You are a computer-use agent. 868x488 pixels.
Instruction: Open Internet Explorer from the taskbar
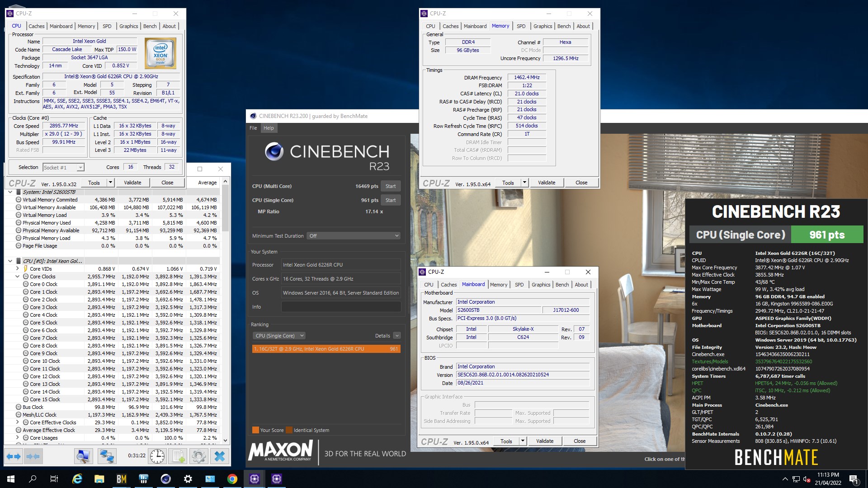point(77,479)
